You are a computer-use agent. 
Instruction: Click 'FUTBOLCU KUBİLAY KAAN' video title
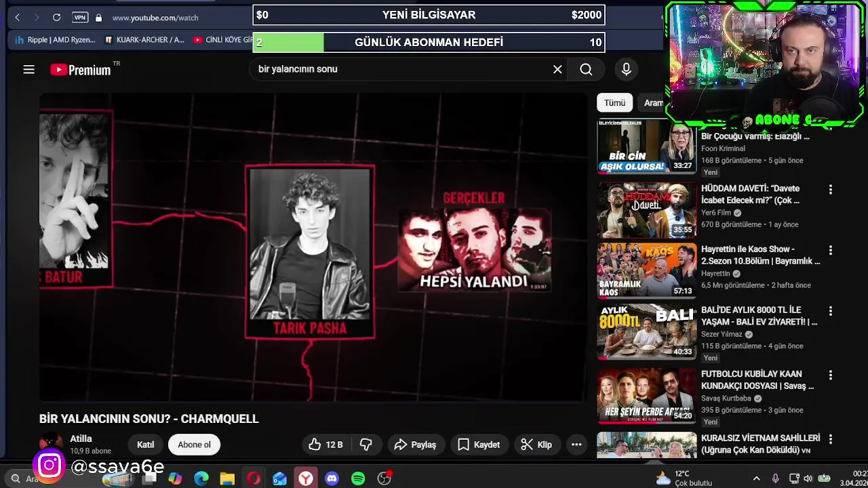tap(757, 380)
